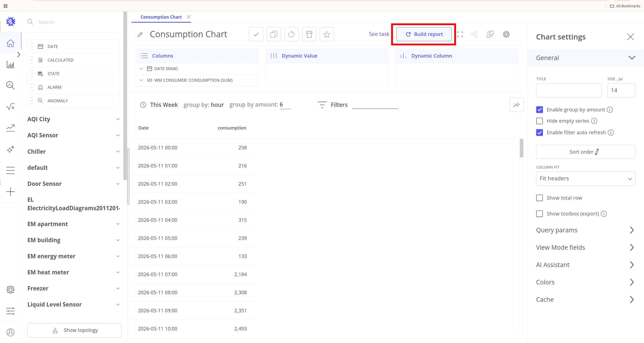Open the user profile icon
Image resolution: width=644 pixels, height=343 pixels.
[10, 332]
